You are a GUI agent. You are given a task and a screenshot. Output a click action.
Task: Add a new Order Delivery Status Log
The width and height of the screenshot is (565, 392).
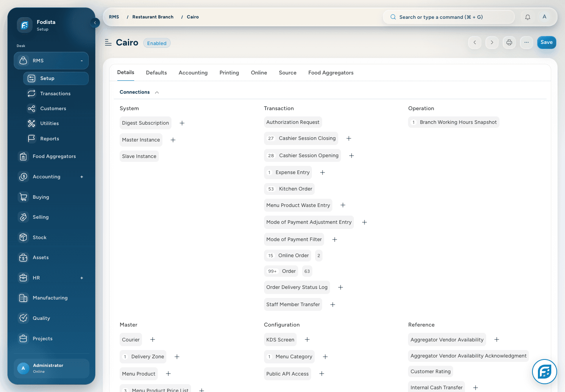click(x=341, y=287)
